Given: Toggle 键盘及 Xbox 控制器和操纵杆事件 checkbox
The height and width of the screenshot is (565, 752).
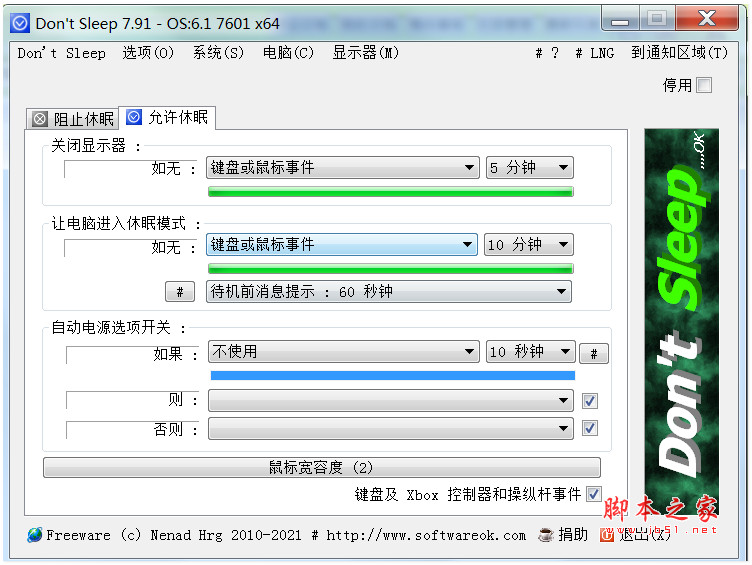Looking at the screenshot, I should point(594,494).
